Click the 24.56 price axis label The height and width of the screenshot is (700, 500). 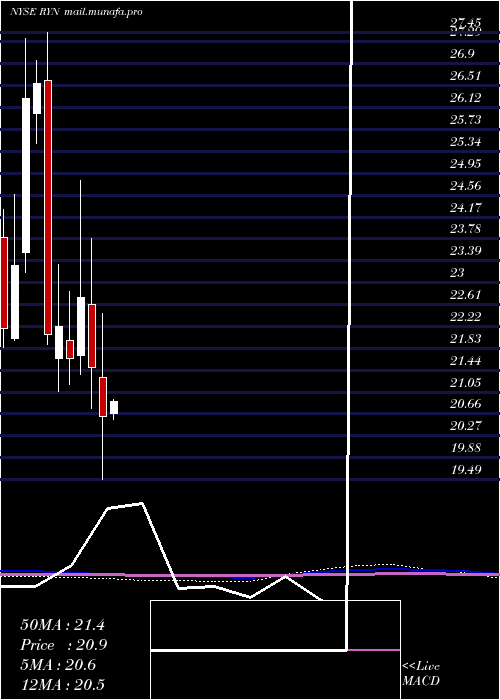[x=465, y=185]
